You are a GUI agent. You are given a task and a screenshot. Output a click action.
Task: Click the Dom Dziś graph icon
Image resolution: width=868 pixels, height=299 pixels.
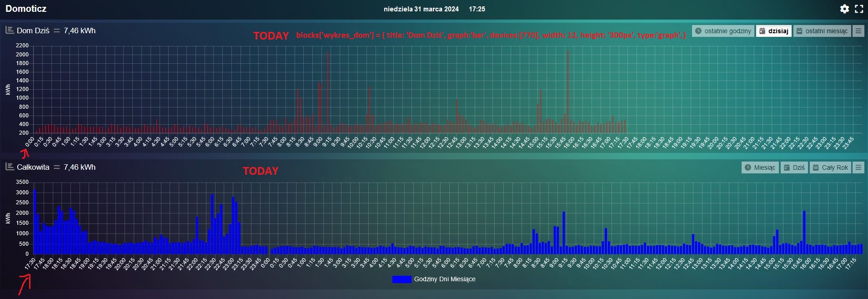pos(10,30)
